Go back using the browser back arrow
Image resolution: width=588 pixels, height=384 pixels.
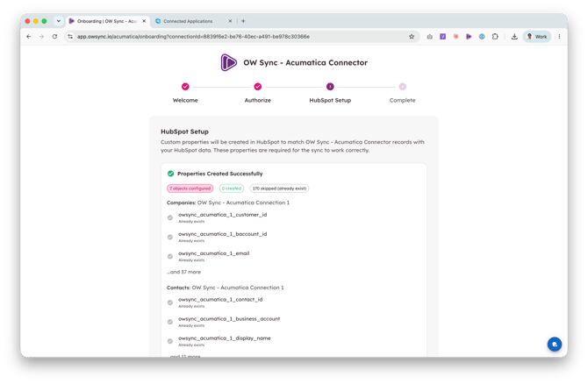(x=29, y=37)
